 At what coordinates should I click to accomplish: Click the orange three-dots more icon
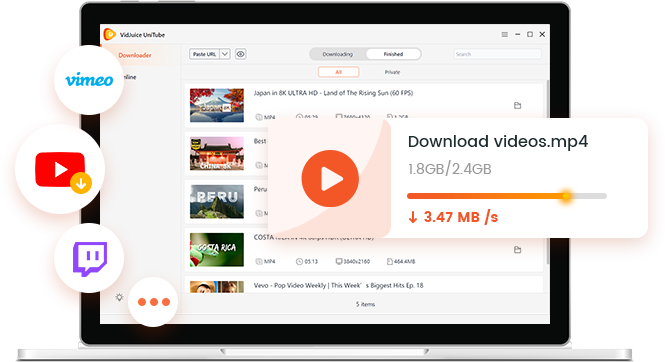point(154,302)
